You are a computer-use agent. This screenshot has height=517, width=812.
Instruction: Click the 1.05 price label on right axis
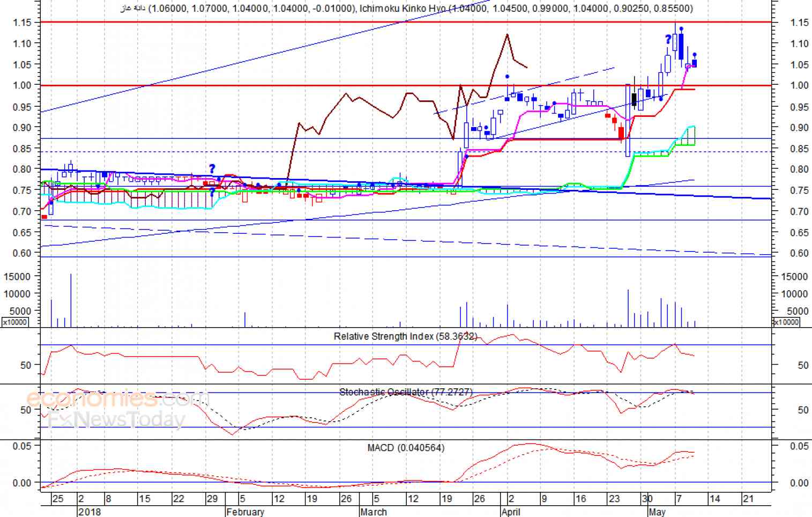[x=799, y=65]
